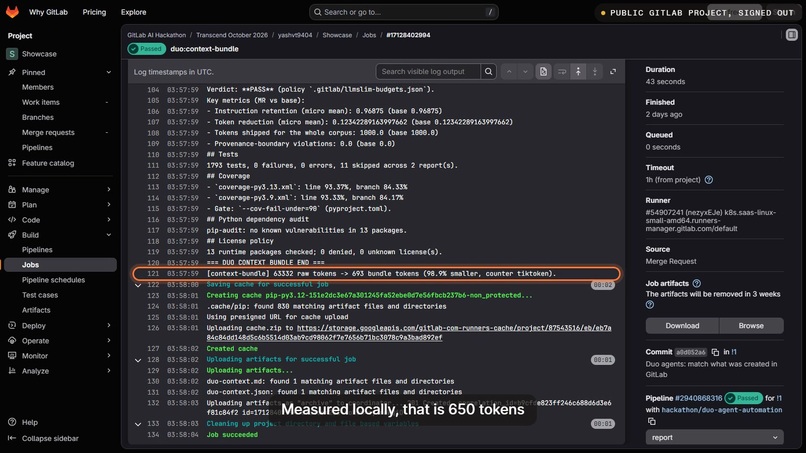Focus the 'Search visible log output' field

[x=428, y=71]
